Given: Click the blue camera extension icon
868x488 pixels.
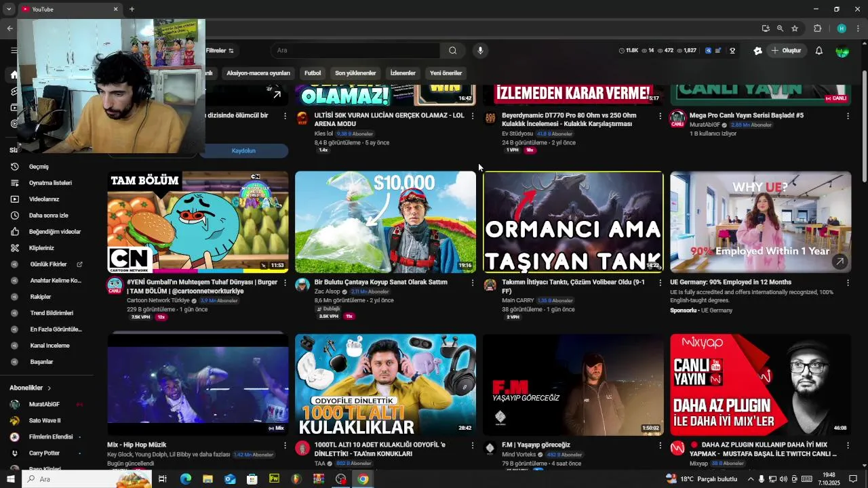Looking at the screenshot, I should pyautogui.click(x=708, y=51).
